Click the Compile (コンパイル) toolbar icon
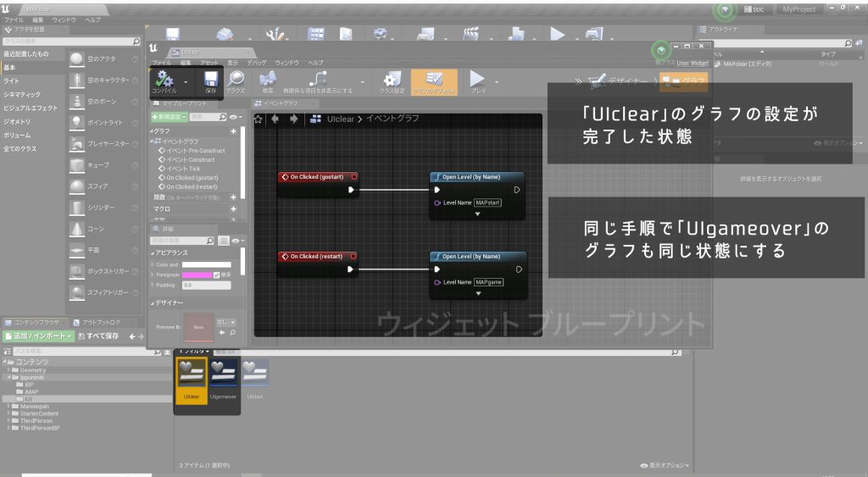The image size is (868, 477). pos(164,80)
